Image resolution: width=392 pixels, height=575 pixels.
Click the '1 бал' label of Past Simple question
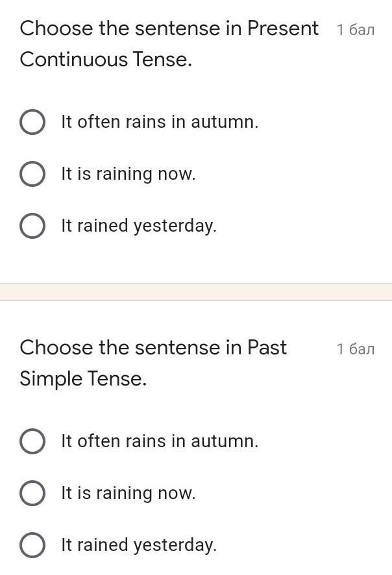click(356, 349)
